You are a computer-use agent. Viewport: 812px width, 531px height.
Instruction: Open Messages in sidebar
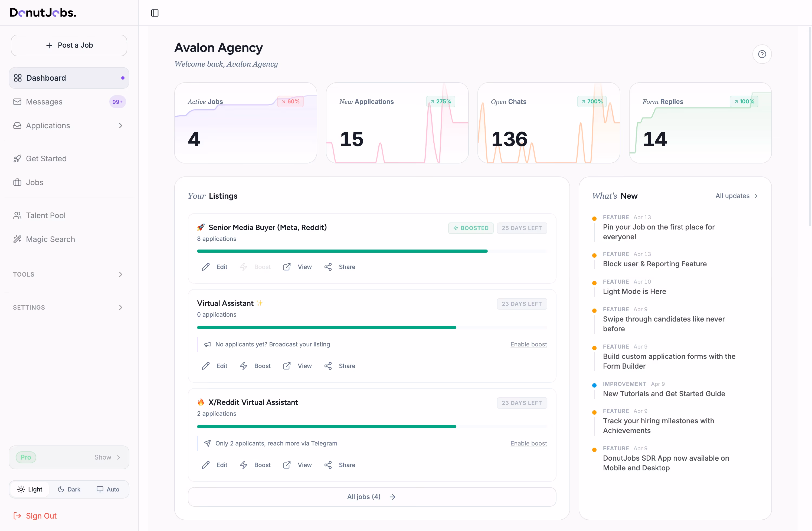click(x=69, y=102)
